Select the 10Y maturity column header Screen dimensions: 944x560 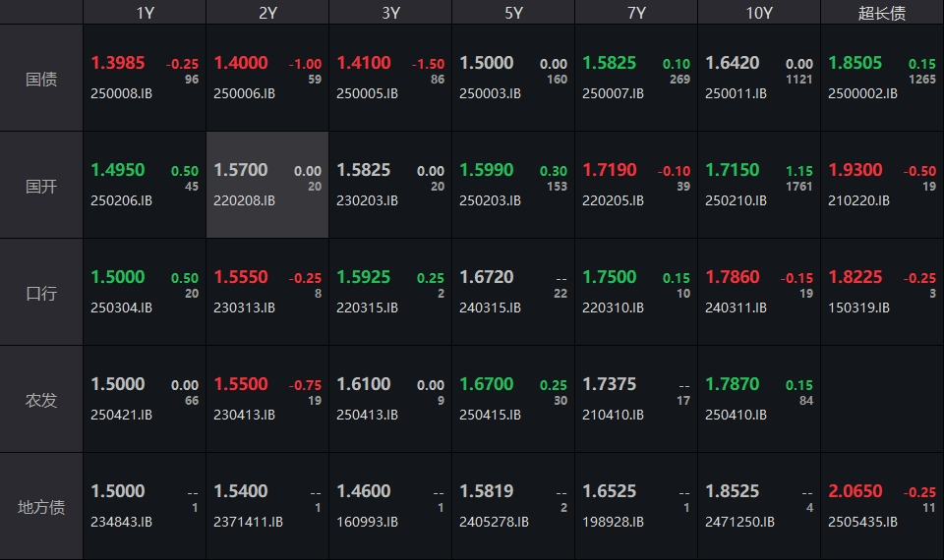(758, 13)
